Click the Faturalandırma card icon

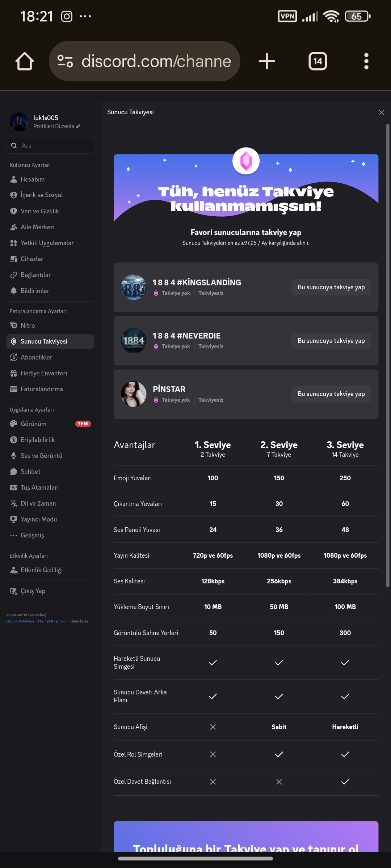click(13, 389)
